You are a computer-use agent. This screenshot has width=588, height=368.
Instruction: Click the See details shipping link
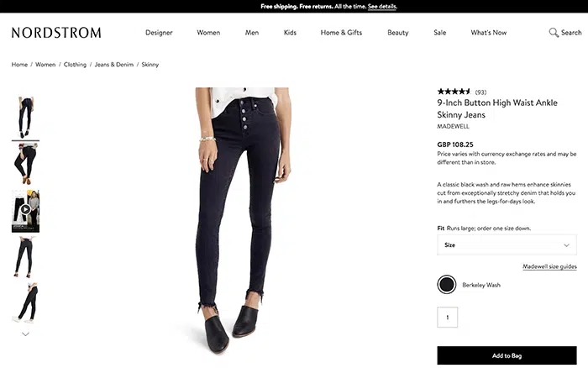coord(382,6)
